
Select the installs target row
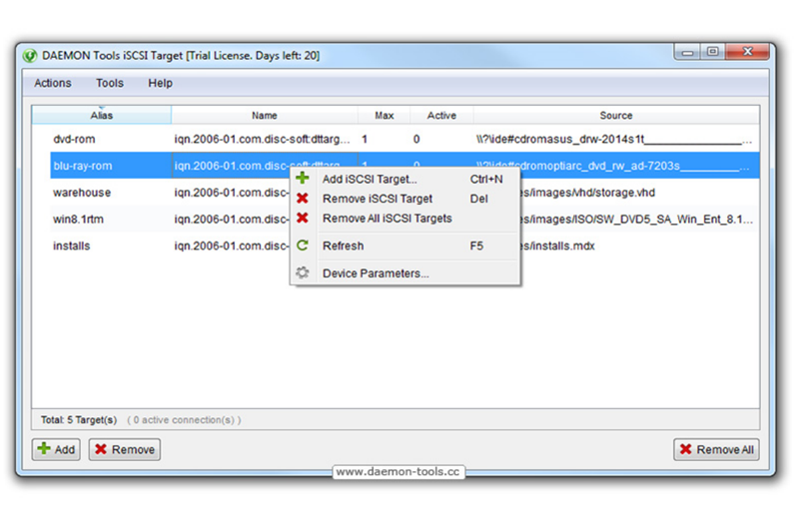(x=404, y=246)
